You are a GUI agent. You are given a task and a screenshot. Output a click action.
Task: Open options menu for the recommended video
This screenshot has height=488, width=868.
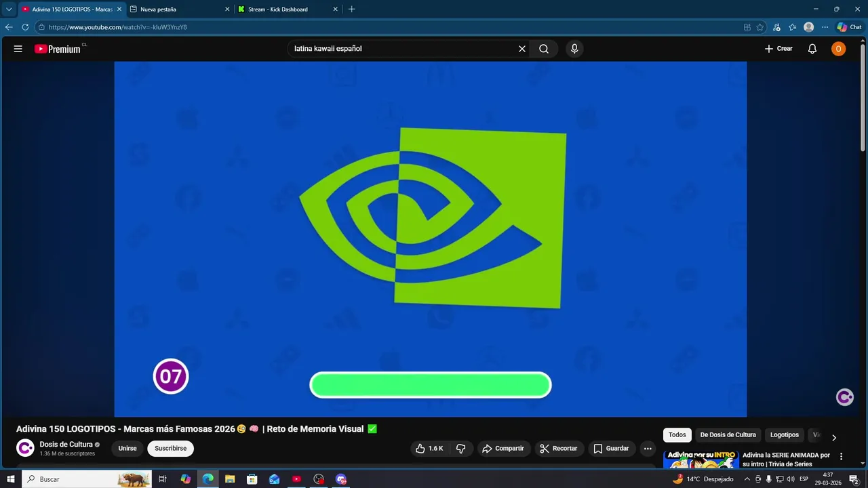pos(842,457)
